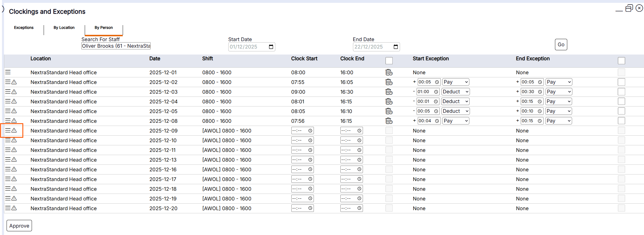This screenshot has width=644, height=235.
Task: Open the calendar picker in End Date
Action: pyautogui.click(x=395, y=47)
